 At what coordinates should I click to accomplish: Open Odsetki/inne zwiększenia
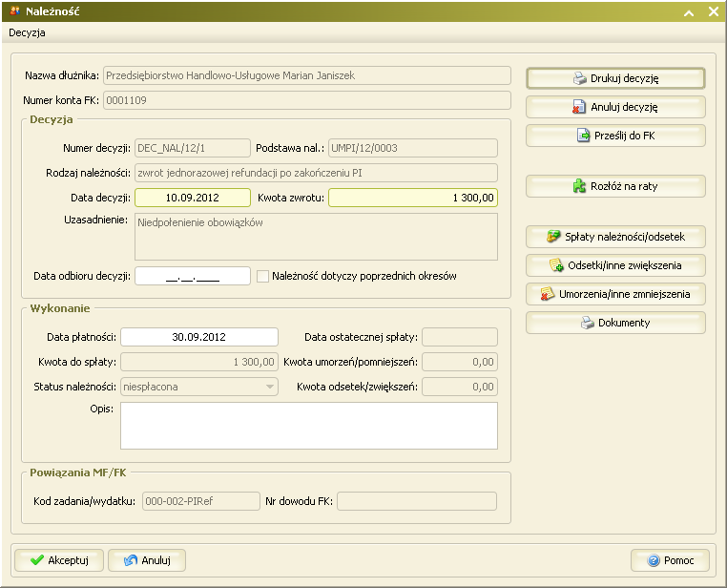[x=615, y=265]
